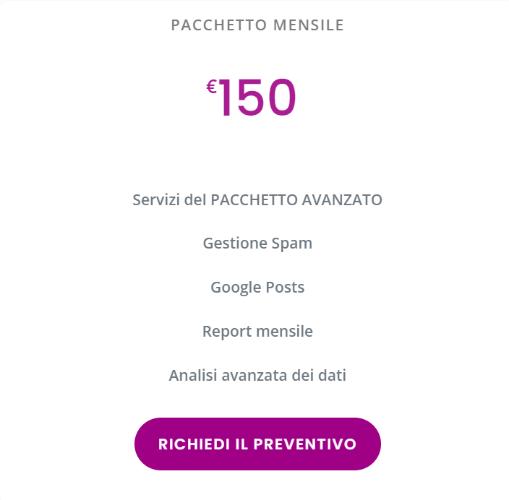This screenshot has height=500, width=509.
Task: Select the Gestione Spam feature line
Action: click(x=257, y=243)
